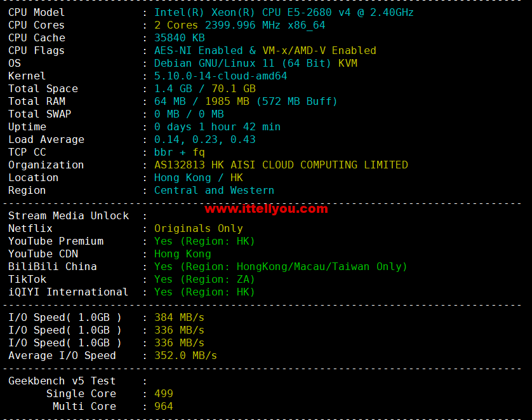Click the YouTube Premium label
532x420 pixels.
[x=55, y=241]
